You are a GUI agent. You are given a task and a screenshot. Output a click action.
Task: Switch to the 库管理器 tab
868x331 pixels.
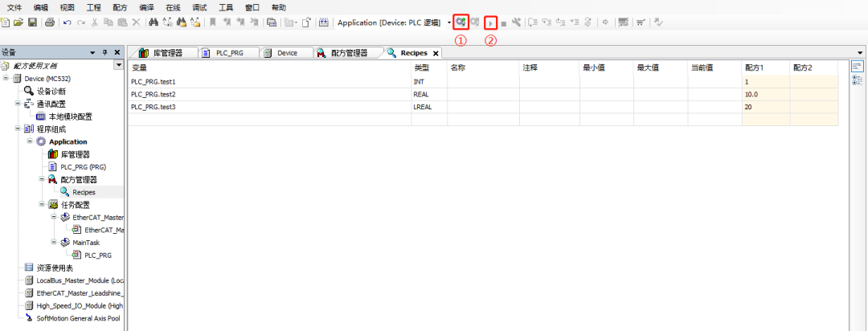point(164,52)
